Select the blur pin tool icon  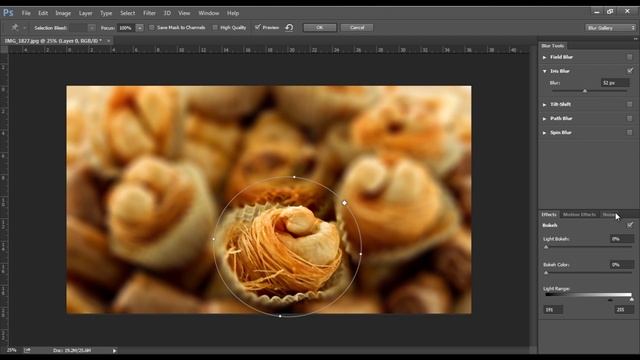click(15, 28)
